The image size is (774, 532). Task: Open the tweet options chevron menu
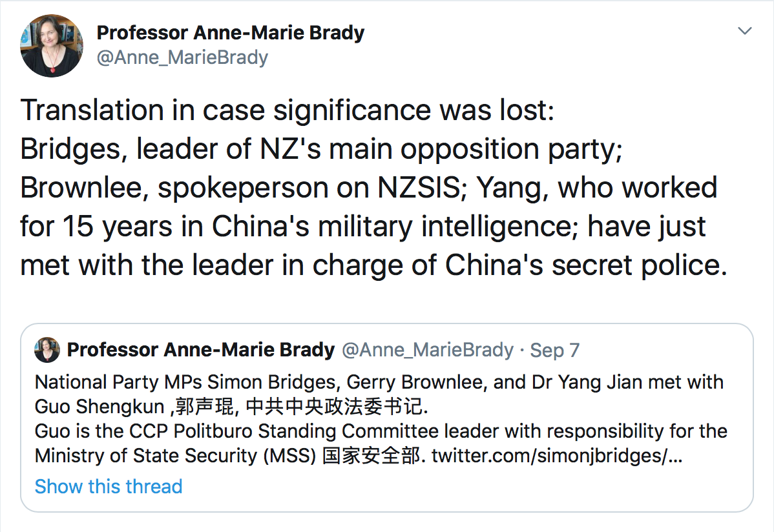(x=745, y=31)
